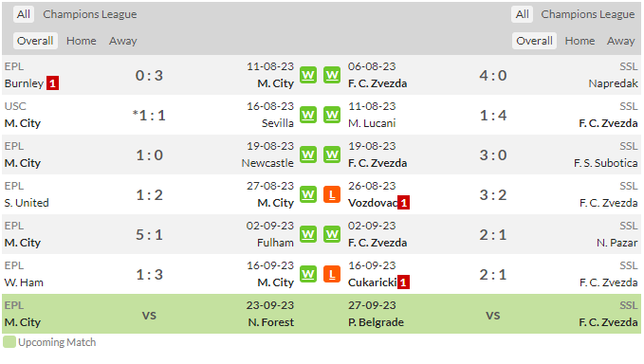Open the Newcastle team link
Screen dimensions: 644x364
pyautogui.click(x=267, y=163)
